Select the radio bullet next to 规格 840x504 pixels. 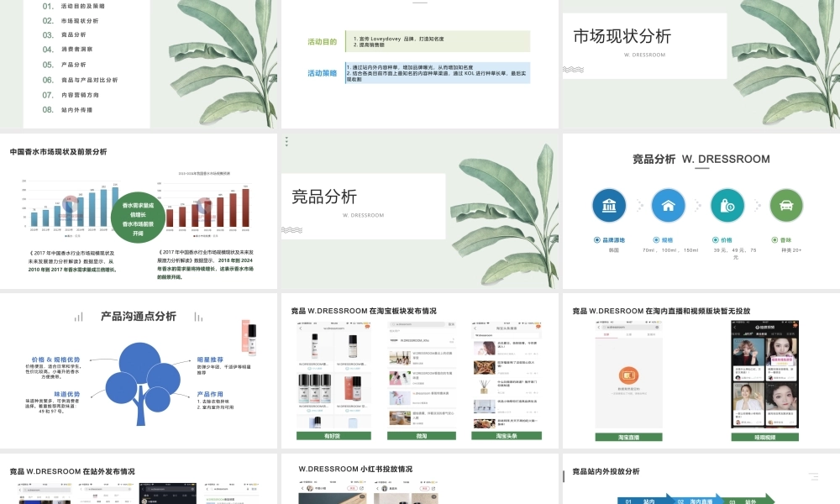tap(655, 240)
